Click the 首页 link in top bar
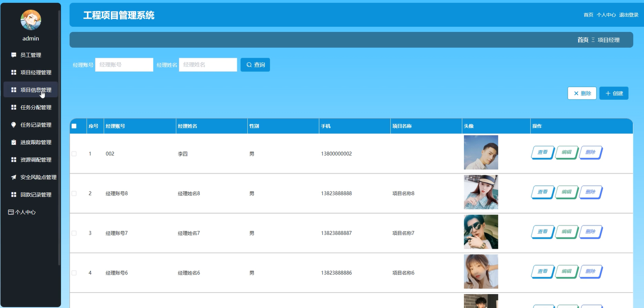This screenshot has height=308, width=644. (x=588, y=15)
